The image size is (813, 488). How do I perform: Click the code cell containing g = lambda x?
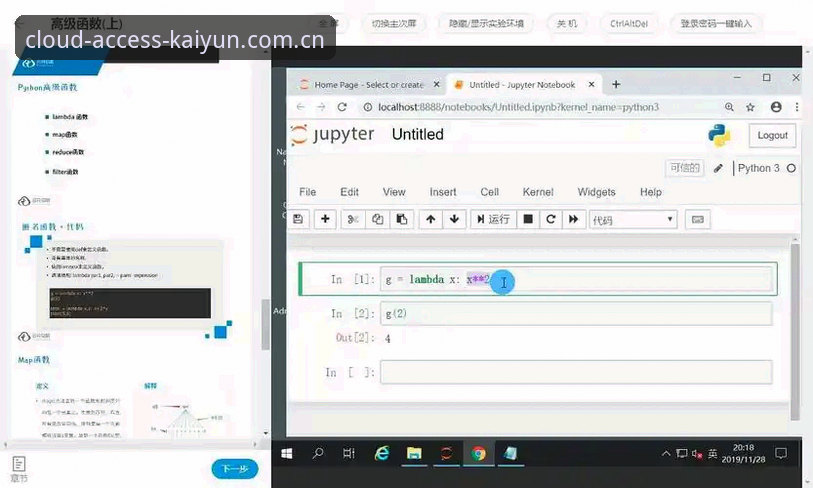pyautogui.click(x=577, y=280)
